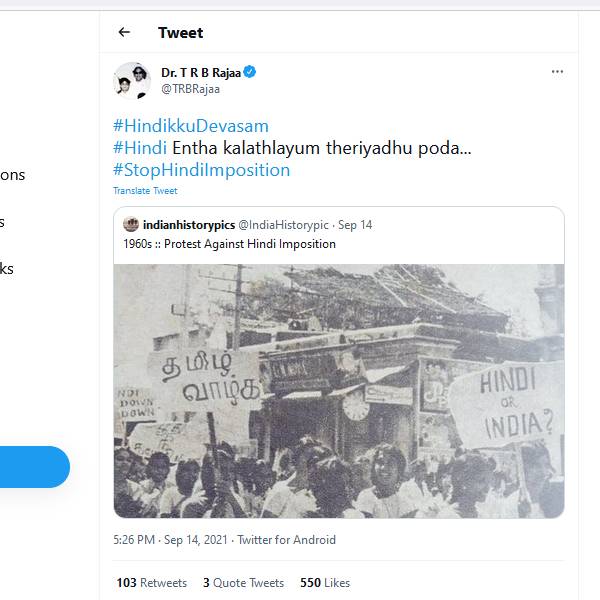Click the indianhistorypics avatar in quoted tweet
Image resolution: width=600 pixels, height=600 pixels.
pos(131,225)
